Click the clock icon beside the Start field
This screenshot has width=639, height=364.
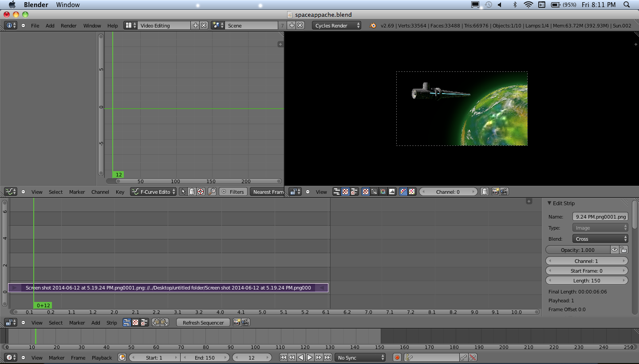pyautogui.click(x=122, y=358)
